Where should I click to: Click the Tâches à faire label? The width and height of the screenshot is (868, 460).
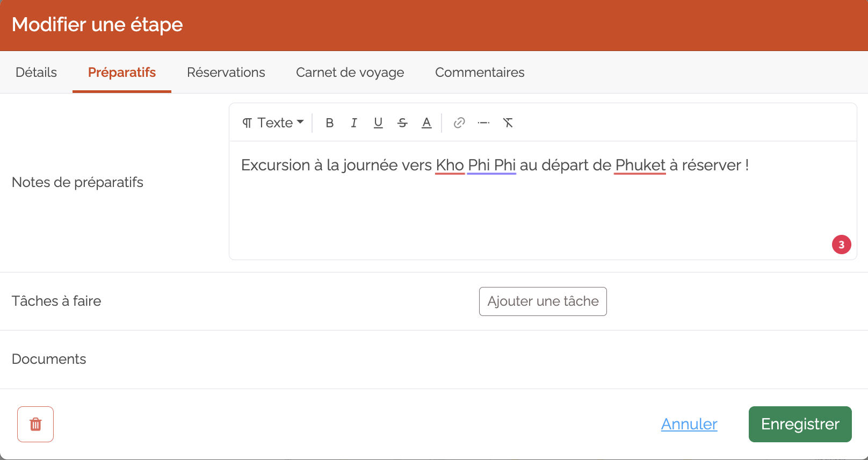pyautogui.click(x=56, y=301)
